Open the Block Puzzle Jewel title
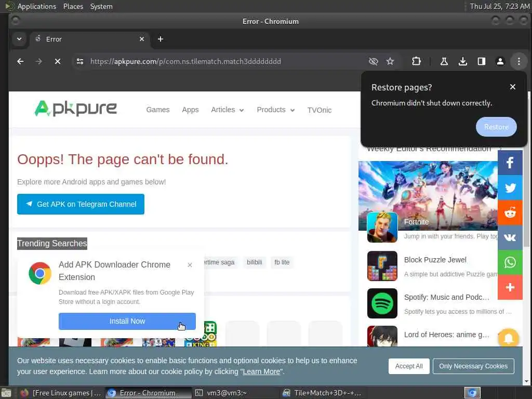The height and width of the screenshot is (399, 532). (435, 260)
